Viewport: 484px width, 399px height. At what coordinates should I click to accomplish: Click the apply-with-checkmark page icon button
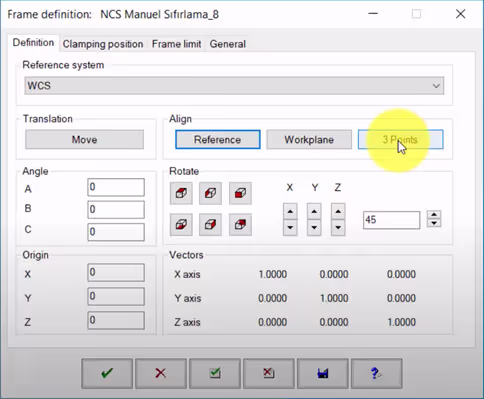coord(215,373)
